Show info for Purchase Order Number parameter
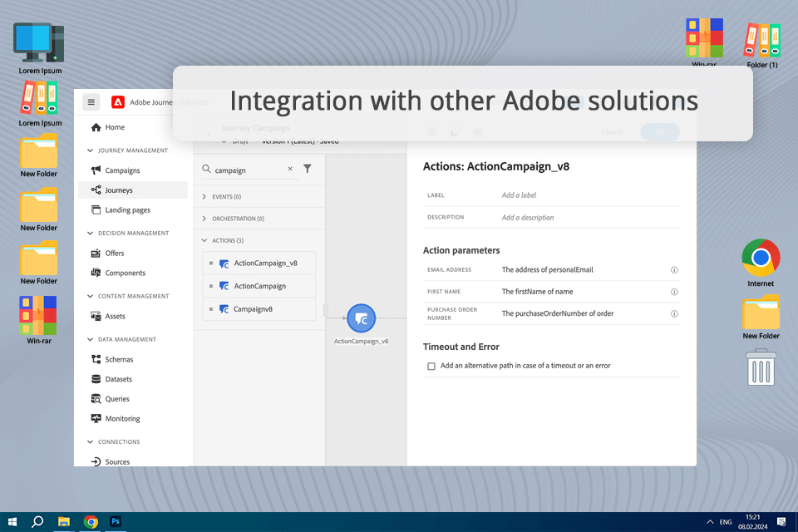This screenshot has width=798, height=532. [x=674, y=313]
